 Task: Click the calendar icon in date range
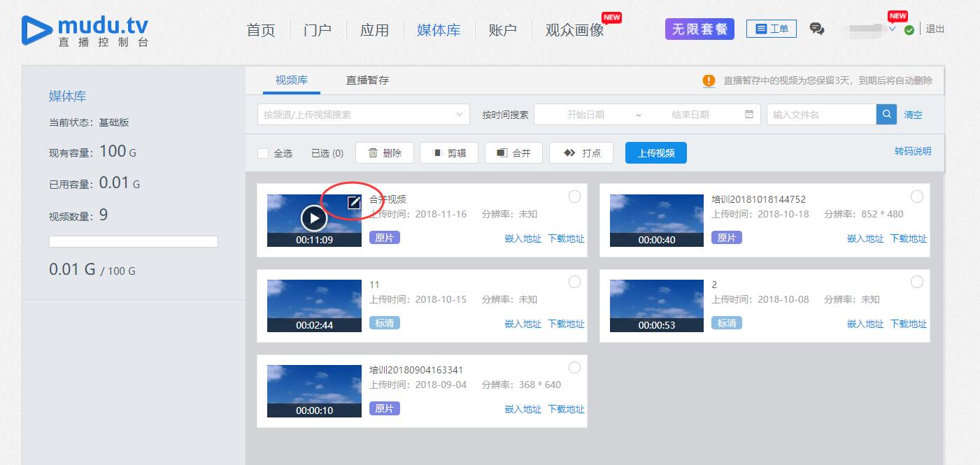click(749, 114)
